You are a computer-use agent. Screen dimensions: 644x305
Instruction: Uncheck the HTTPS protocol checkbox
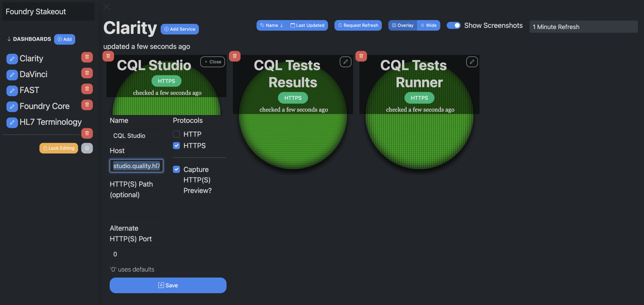176,146
